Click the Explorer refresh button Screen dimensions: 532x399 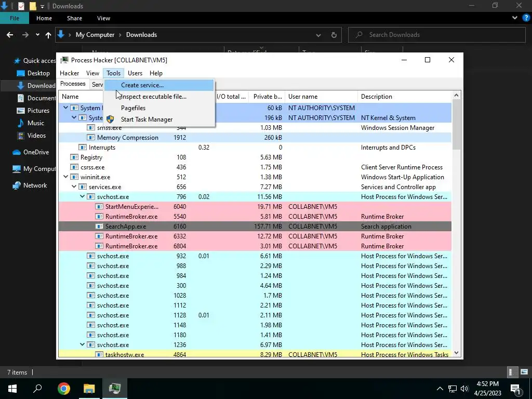[334, 35]
